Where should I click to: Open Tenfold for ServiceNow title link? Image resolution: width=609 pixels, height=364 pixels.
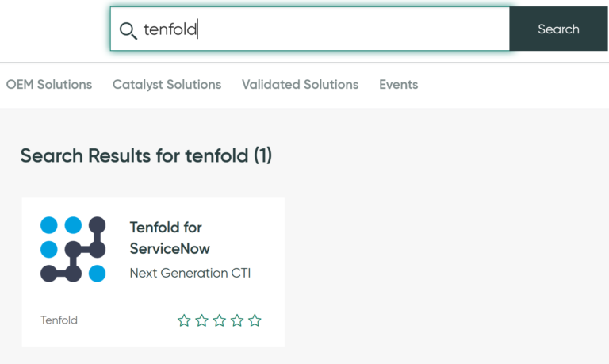tap(170, 238)
